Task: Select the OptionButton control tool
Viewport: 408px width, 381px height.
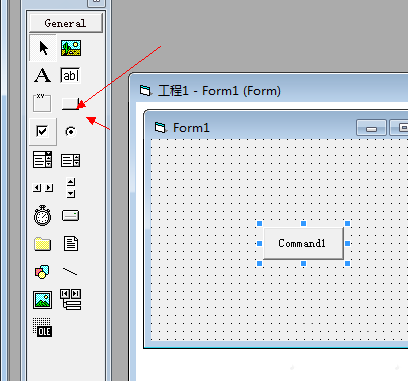Action: coord(71,132)
